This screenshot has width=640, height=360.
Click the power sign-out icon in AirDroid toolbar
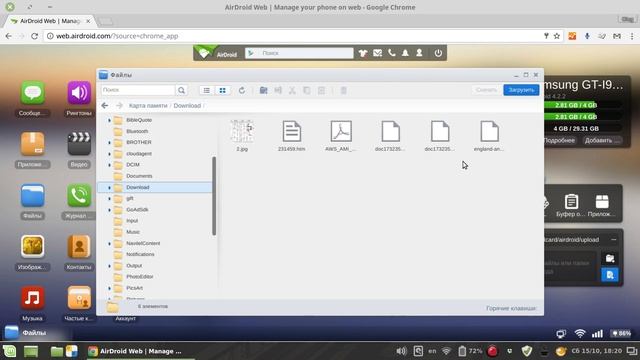(438, 53)
